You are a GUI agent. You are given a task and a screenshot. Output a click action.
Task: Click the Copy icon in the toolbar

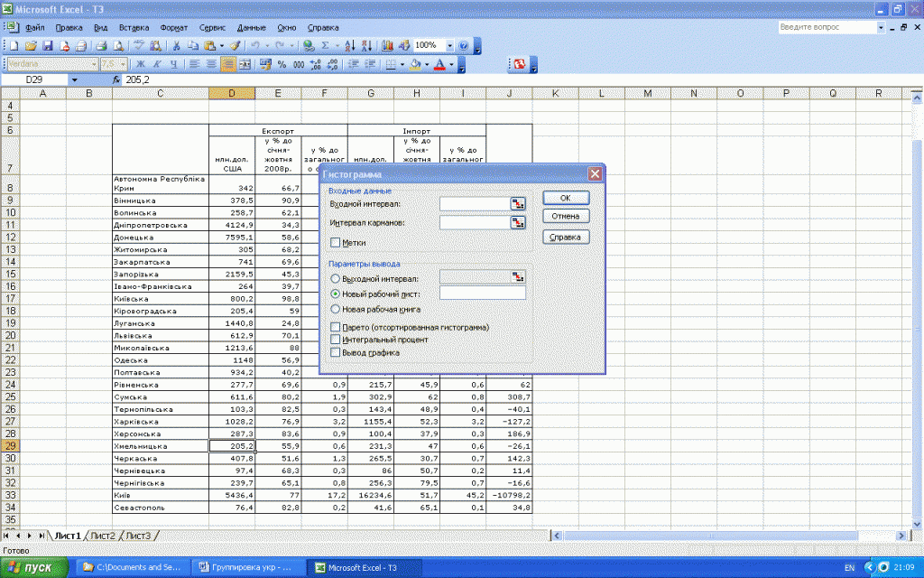193,45
